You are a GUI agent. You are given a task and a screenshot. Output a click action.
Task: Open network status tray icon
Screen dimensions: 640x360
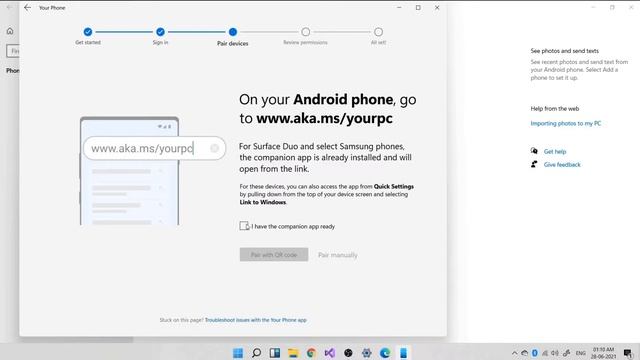pyautogui.click(x=545, y=353)
